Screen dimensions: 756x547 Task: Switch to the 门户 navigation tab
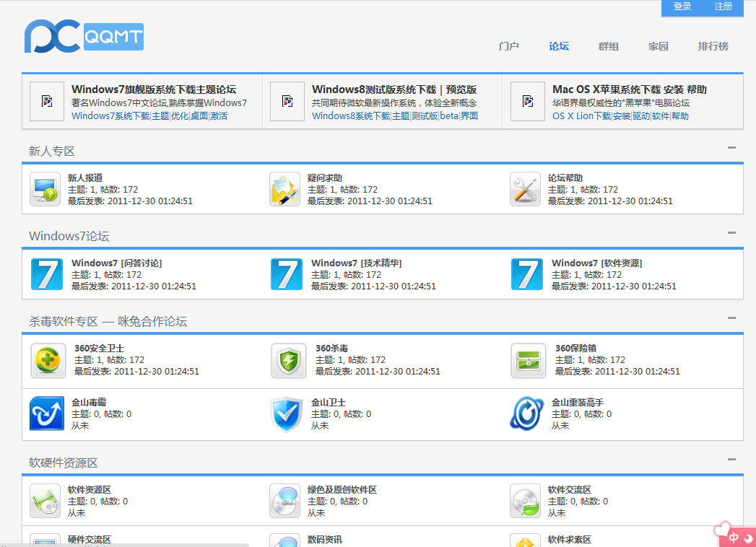[x=508, y=46]
